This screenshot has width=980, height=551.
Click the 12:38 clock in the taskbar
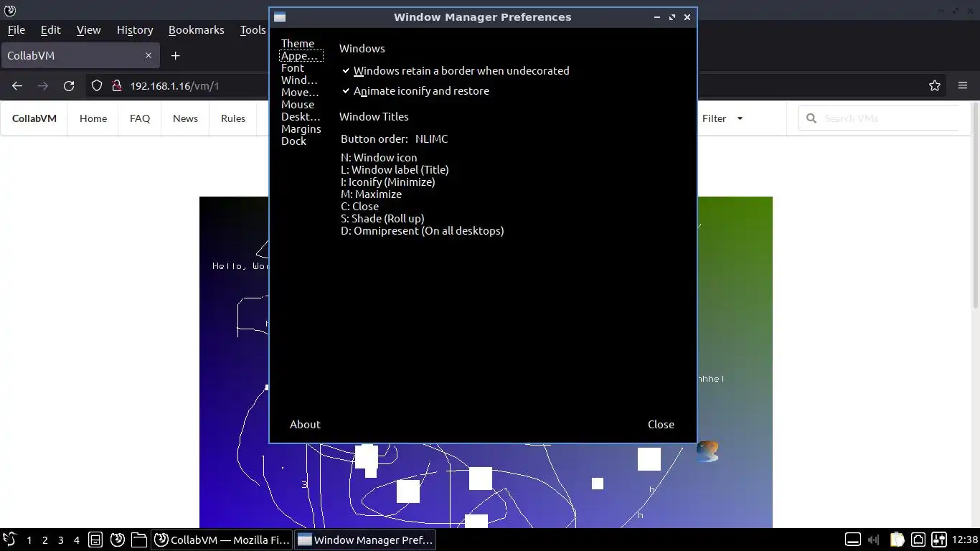(x=964, y=540)
